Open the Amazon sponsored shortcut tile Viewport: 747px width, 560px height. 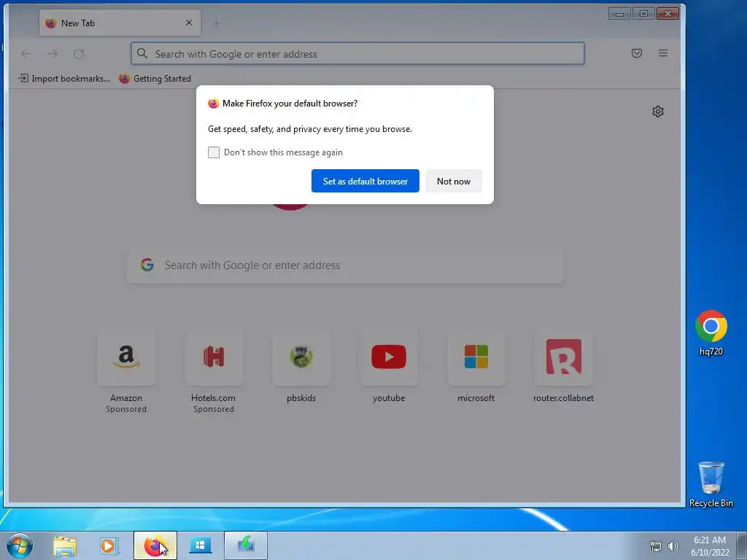tap(126, 357)
